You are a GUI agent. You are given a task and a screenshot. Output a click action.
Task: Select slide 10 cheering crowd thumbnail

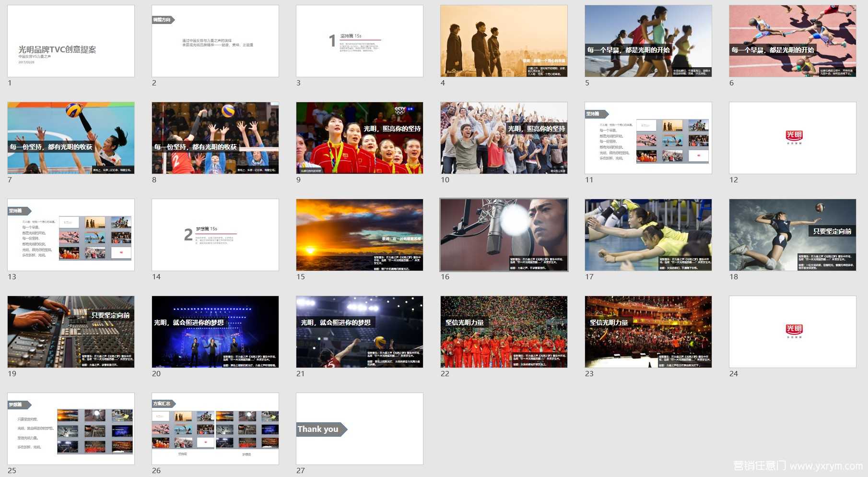coord(504,138)
